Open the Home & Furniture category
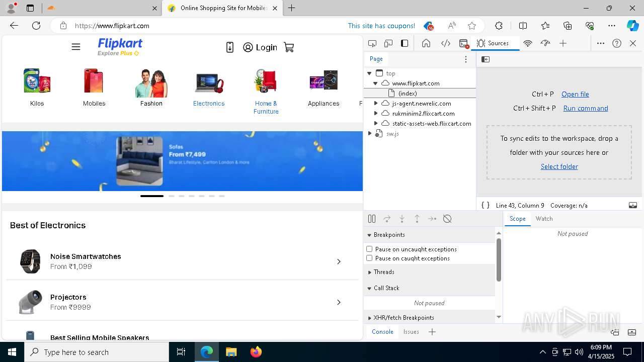This screenshot has width=644, height=362. tap(266, 92)
